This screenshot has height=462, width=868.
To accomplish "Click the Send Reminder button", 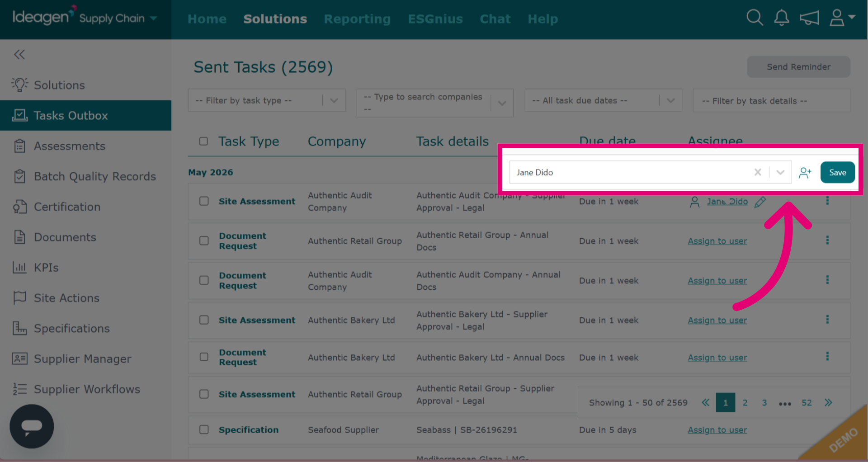I will point(798,66).
